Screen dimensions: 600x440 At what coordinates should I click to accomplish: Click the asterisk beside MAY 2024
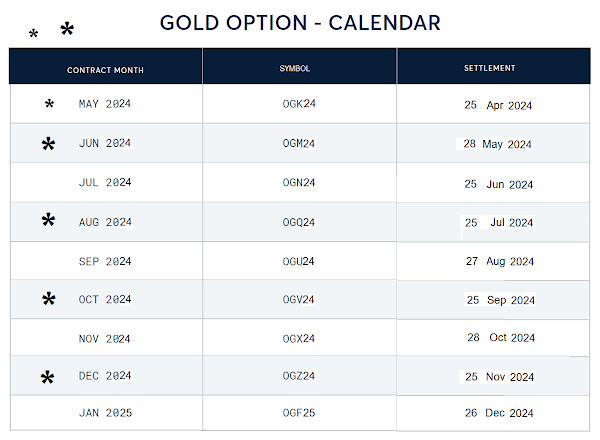[49, 104]
